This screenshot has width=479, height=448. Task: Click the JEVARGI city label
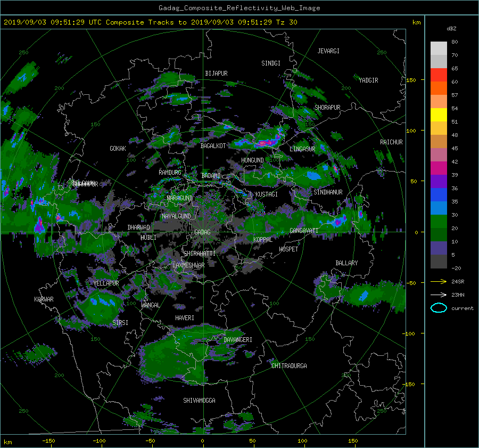[x=328, y=51]
